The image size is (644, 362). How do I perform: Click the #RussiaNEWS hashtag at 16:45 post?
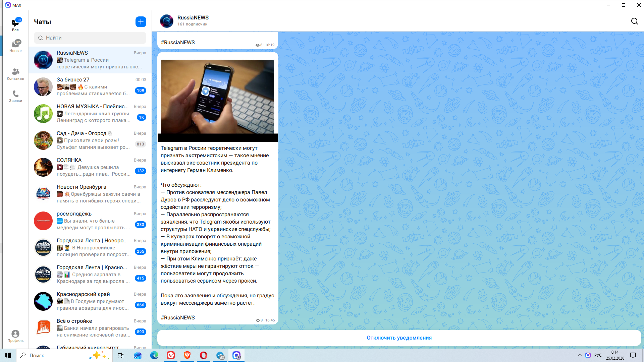pos(178,317)
